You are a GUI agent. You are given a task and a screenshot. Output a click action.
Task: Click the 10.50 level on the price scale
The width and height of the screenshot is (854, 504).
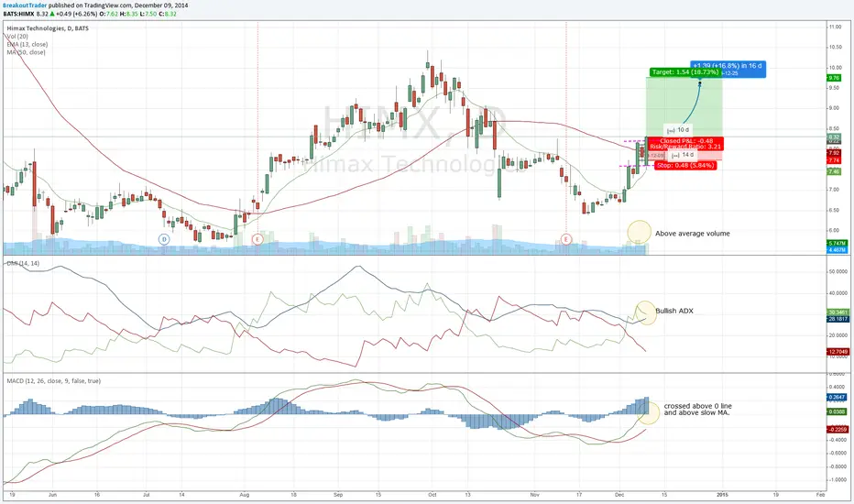[x=835, y=48]
